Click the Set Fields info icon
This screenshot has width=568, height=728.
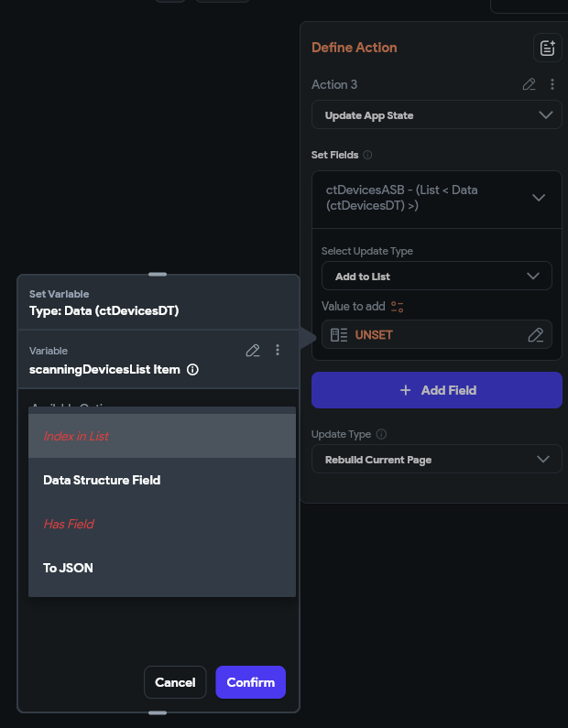(x=368, y=156)
